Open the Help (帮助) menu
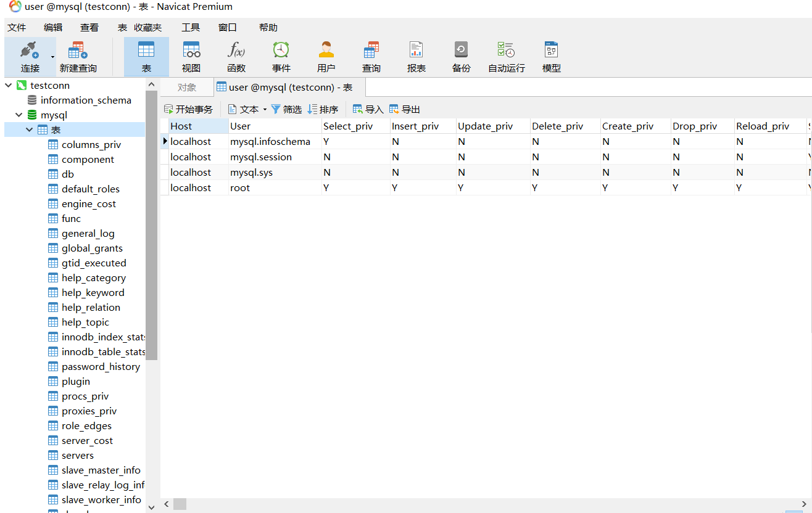812x513 pixels. pos(268,27)
